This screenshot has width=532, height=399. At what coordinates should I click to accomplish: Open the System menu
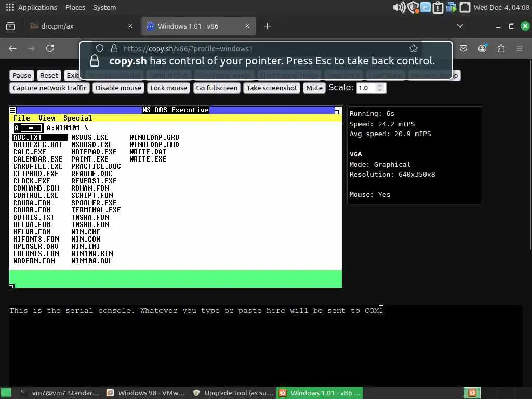[x=104, y=7]
